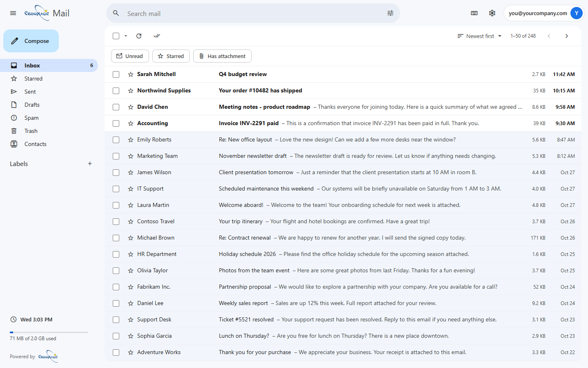Focus the Search mail field
This screenshot has width=588, height=368.
(x=253, y=13)
